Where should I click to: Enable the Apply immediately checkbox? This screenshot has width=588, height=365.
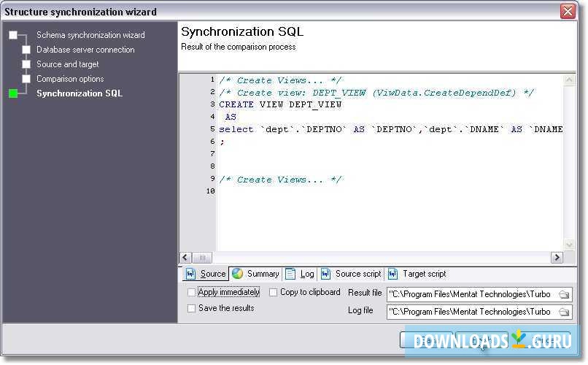[x=191, y=292]
